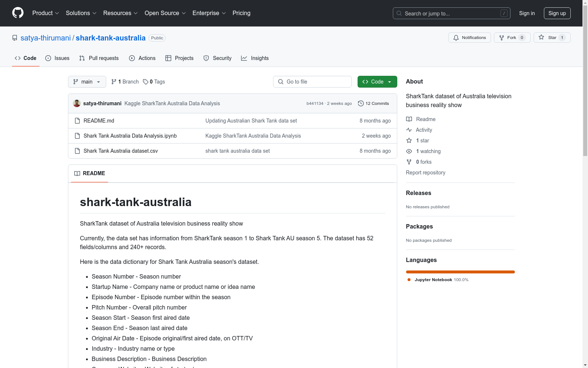The width and height of the screenshot is (588, 368).
Task: Open the Releases heading link
Action: 419,193
